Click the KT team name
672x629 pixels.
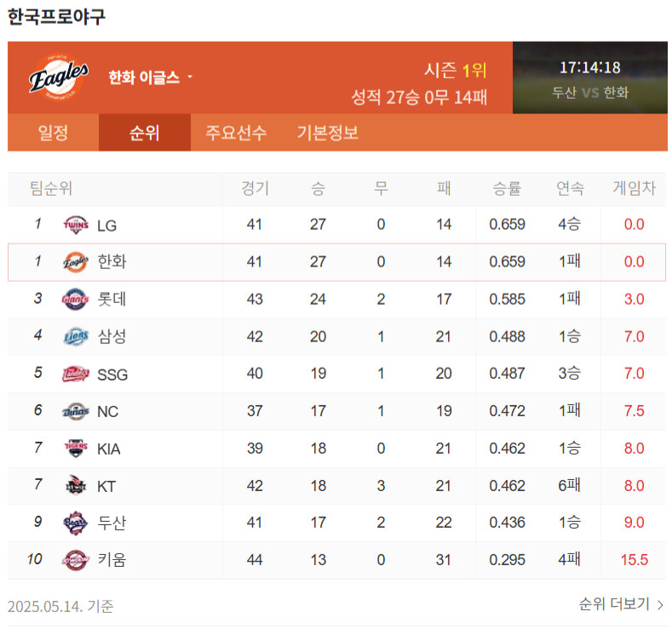tap(106, 486)
